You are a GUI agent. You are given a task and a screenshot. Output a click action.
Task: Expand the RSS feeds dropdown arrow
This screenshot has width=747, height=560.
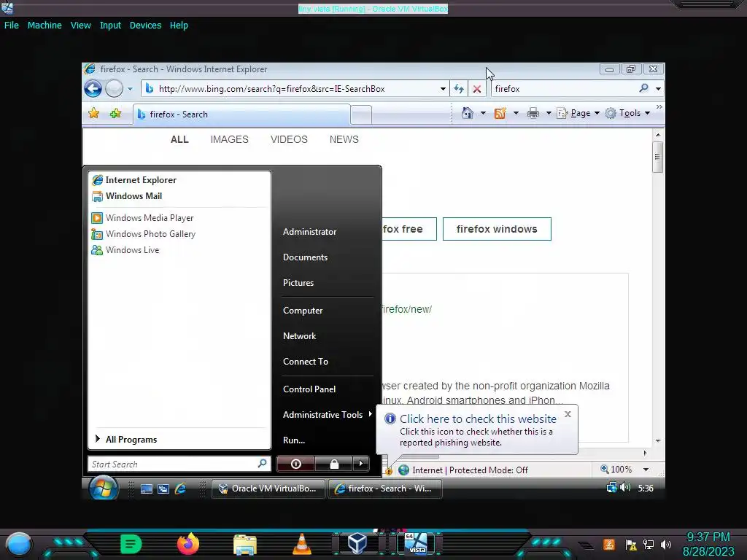(516, 113)
